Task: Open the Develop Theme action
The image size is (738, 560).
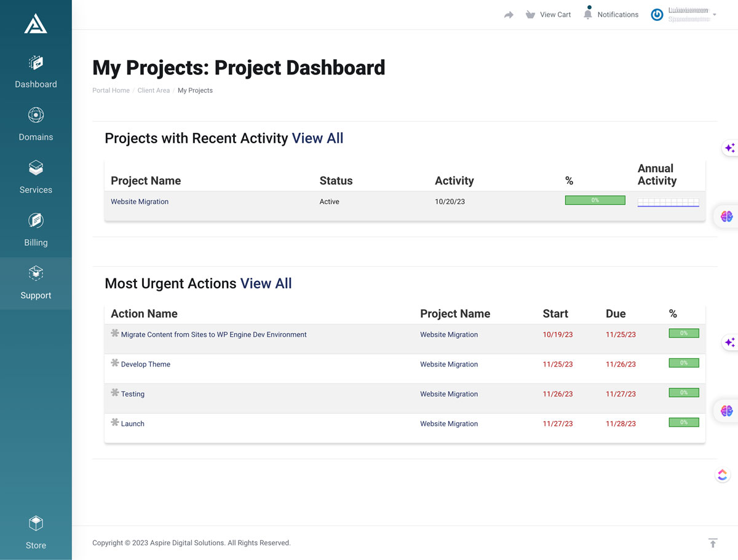Action: point(146,365)
